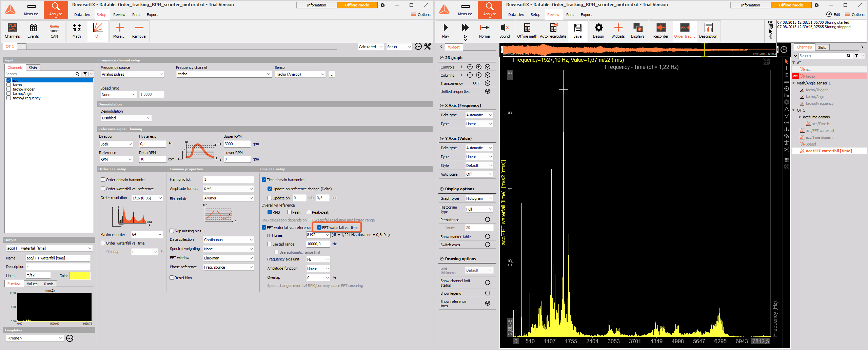868x350 pixels.
Task: Click the Upper RPM input field
Action: click(x=237, y=144)
